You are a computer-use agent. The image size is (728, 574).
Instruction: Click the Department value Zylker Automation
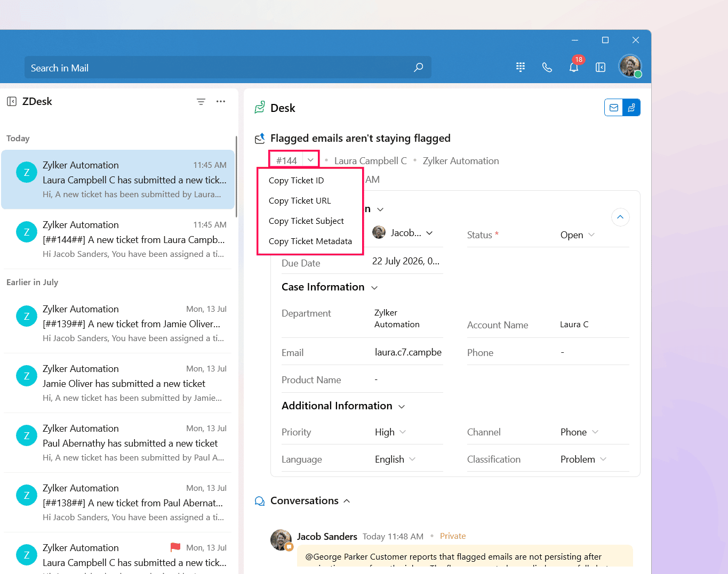[397, 319]
